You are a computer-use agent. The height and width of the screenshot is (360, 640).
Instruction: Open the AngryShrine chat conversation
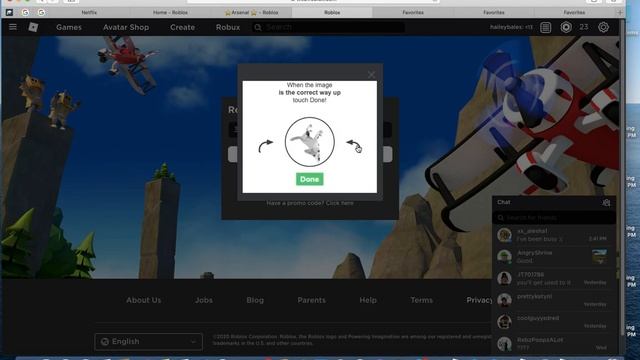553,256
